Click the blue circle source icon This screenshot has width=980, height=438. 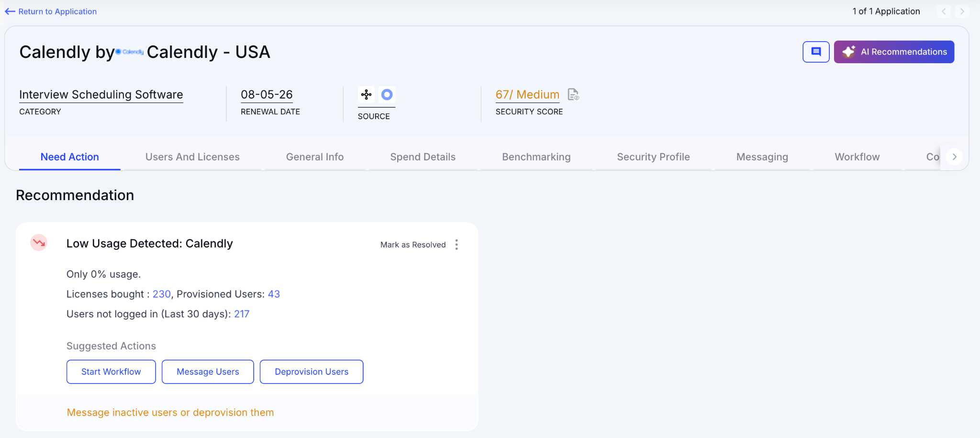point(387,94)
